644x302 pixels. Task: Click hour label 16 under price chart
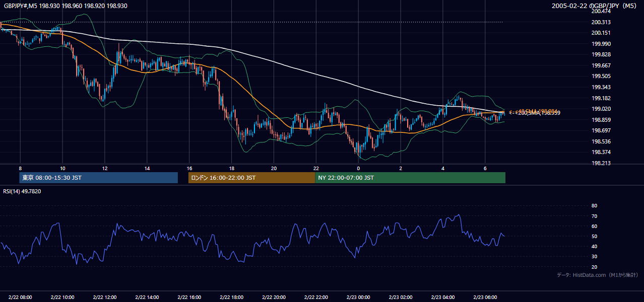tap(189, 168)
